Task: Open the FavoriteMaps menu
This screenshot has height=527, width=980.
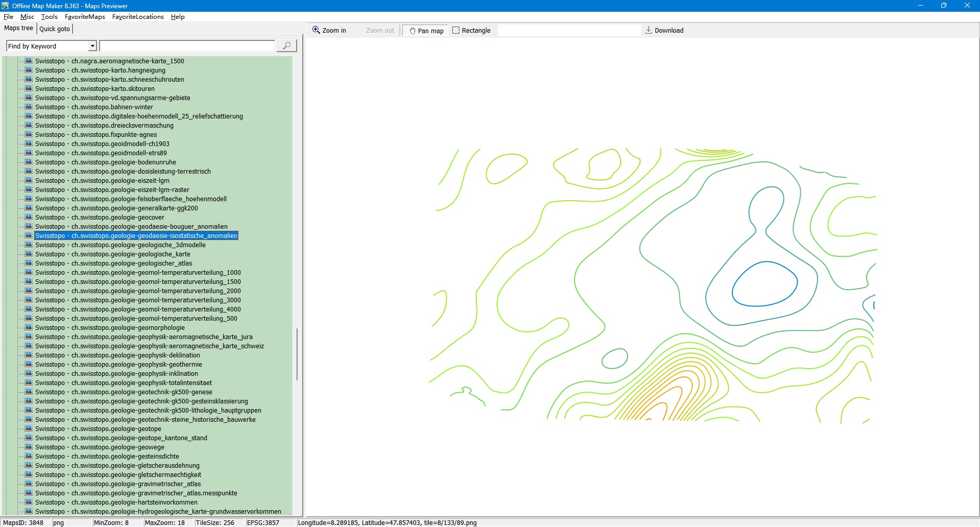Action: click(x=85, y=17)
